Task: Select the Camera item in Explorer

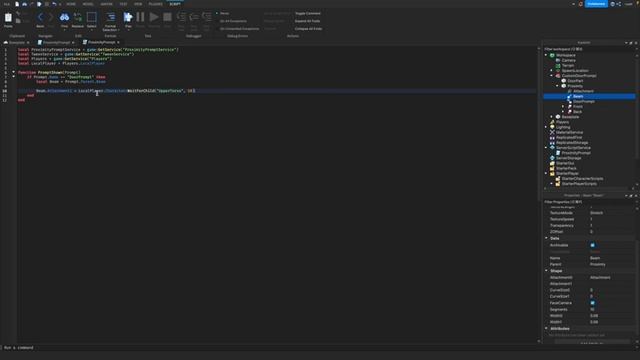Action: tap(568, 60)
